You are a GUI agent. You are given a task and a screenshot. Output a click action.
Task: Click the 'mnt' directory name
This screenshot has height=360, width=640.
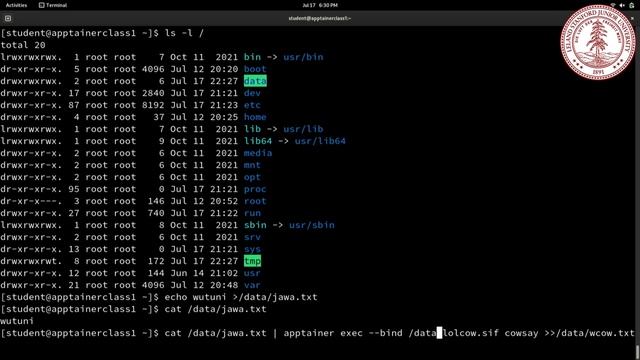point(252,165)
